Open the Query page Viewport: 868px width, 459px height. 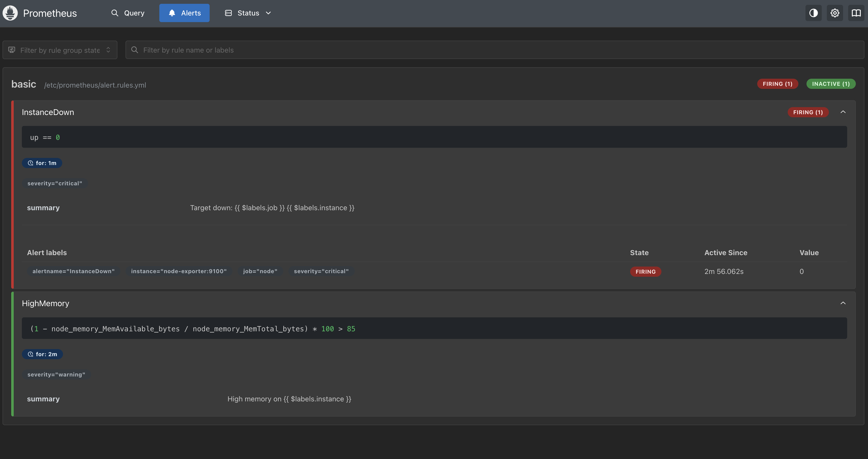click(x=128, y=13)
